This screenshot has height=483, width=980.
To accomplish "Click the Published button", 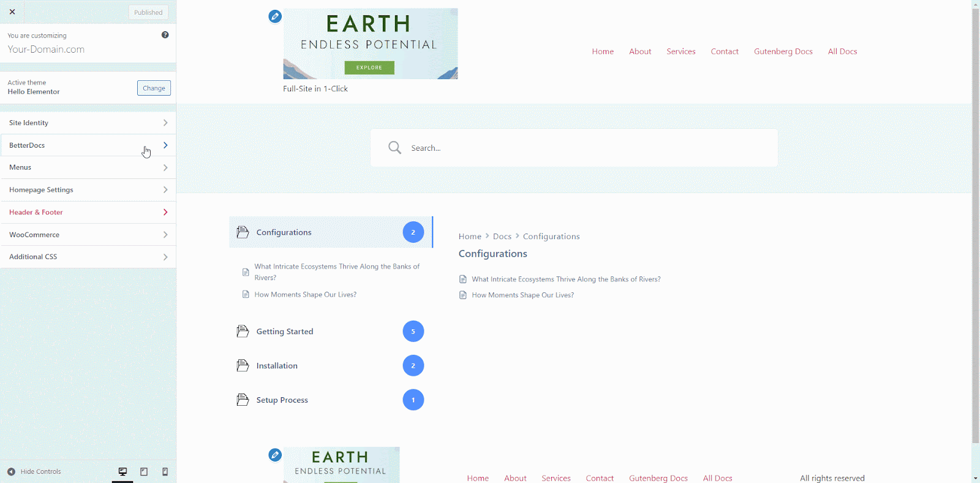I will (x=148, y=12).
